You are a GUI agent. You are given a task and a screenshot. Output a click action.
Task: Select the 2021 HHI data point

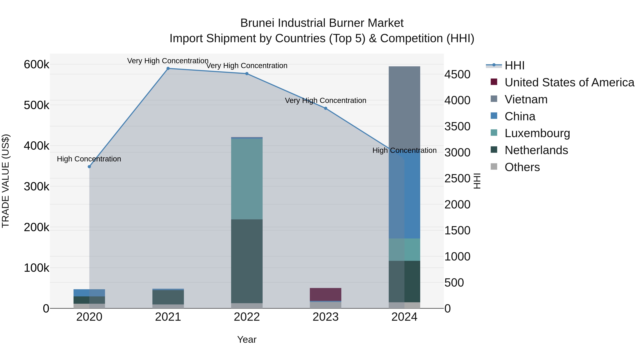point(168,68)
